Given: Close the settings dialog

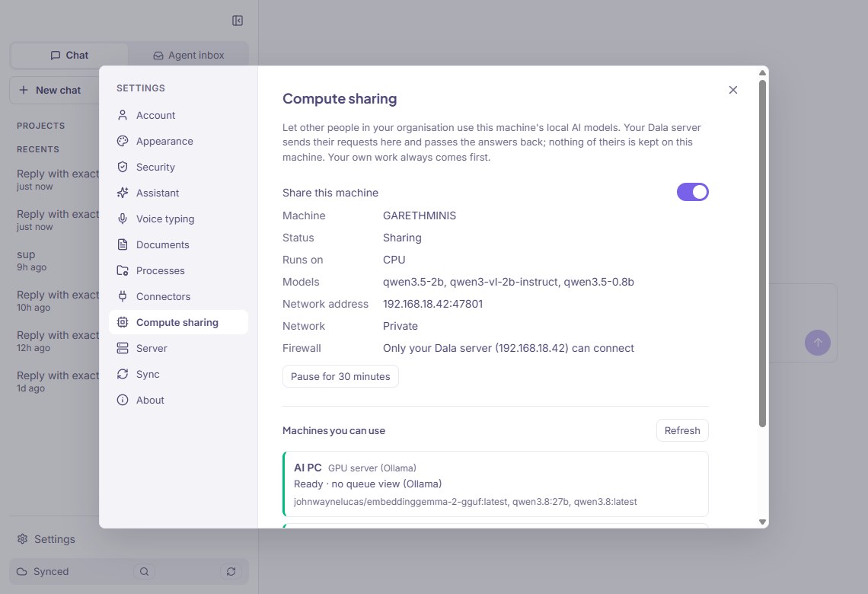Looking at the screenshot, I should pos(733,90).
